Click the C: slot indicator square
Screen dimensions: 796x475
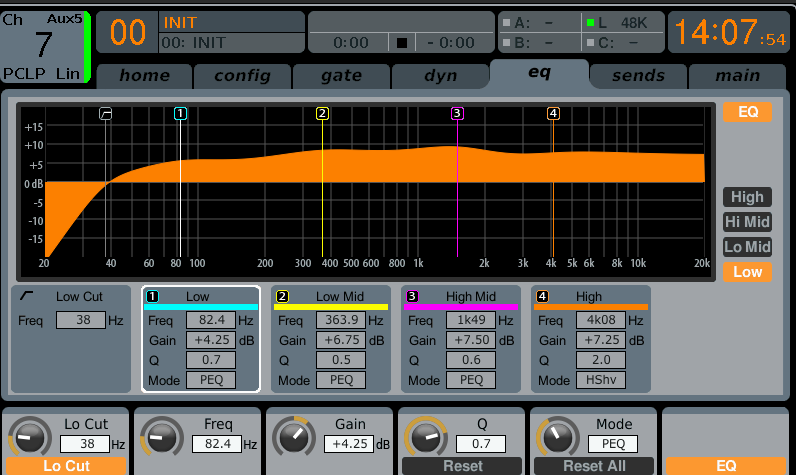(590, 43)
